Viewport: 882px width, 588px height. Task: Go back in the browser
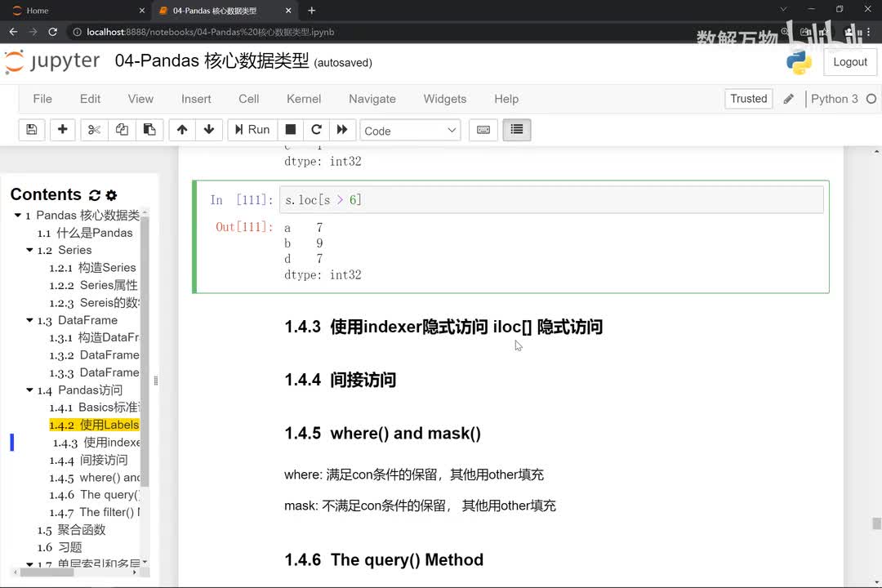click(x=14, y=32)
